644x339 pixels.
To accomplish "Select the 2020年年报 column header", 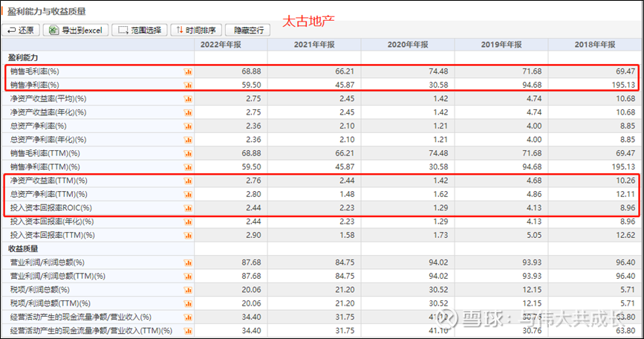I will tap(408, 45).
